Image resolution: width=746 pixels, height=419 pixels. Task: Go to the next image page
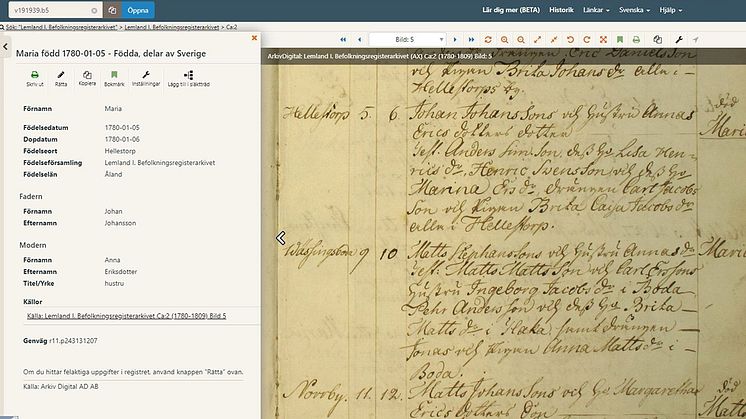(x=457, y=39)
